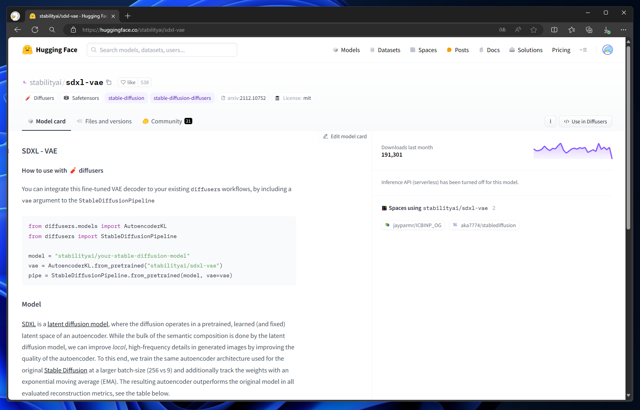Click the Hugging Face logo emoji
Screen dimensions: 640x410
(x=27, y=50)
